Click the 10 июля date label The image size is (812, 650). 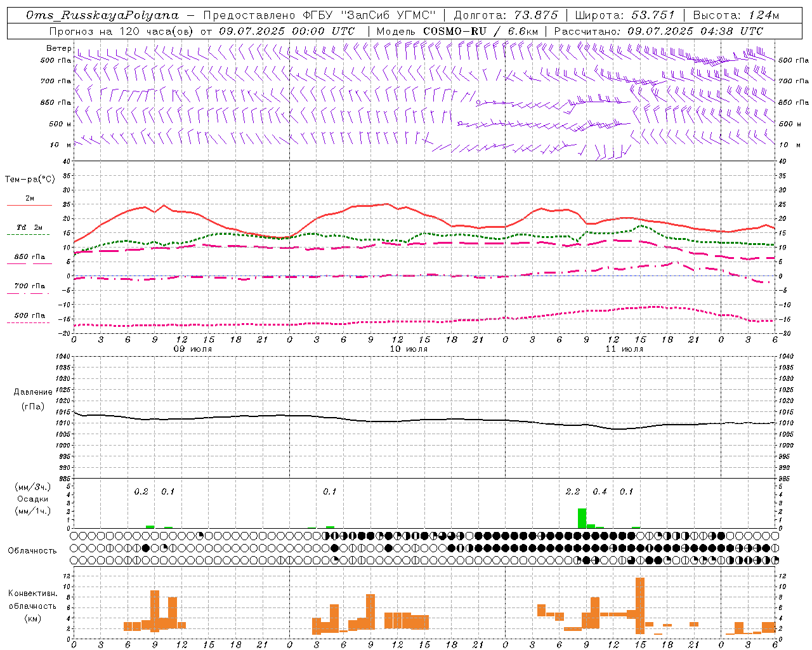tap(409, 349)
